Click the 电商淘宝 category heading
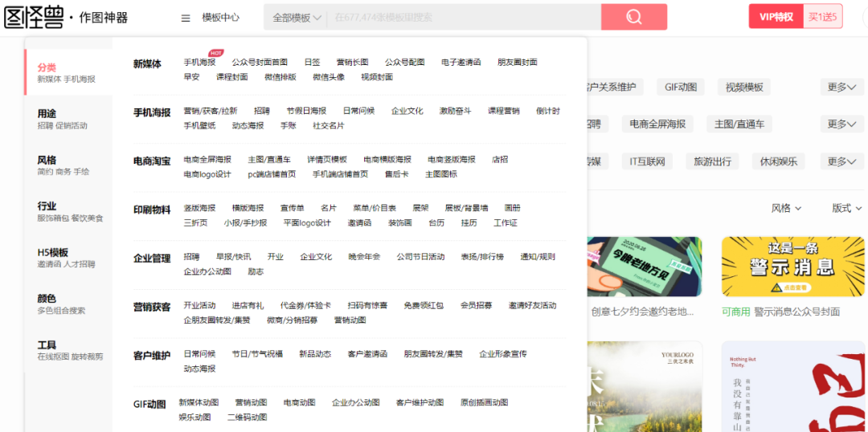 point(152,161)
